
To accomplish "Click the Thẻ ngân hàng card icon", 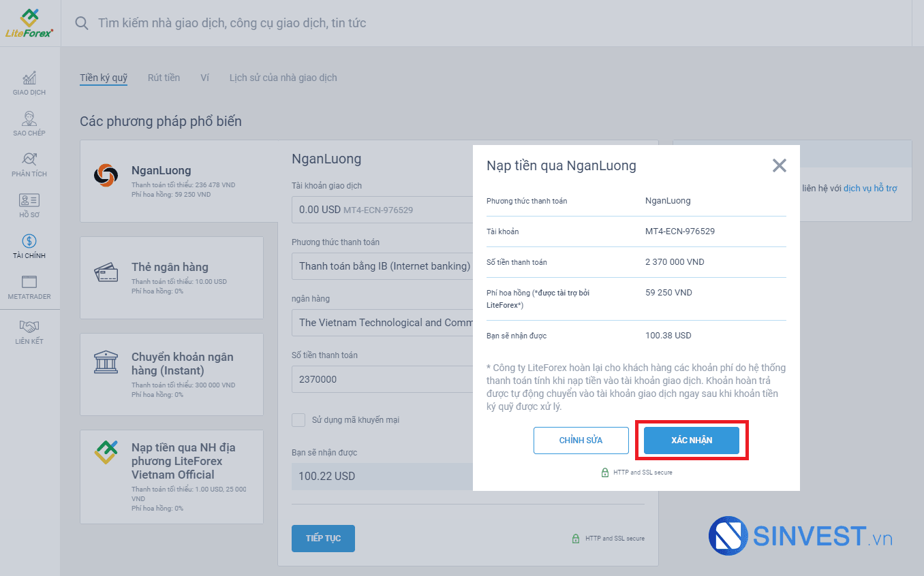I will point(106,272).
